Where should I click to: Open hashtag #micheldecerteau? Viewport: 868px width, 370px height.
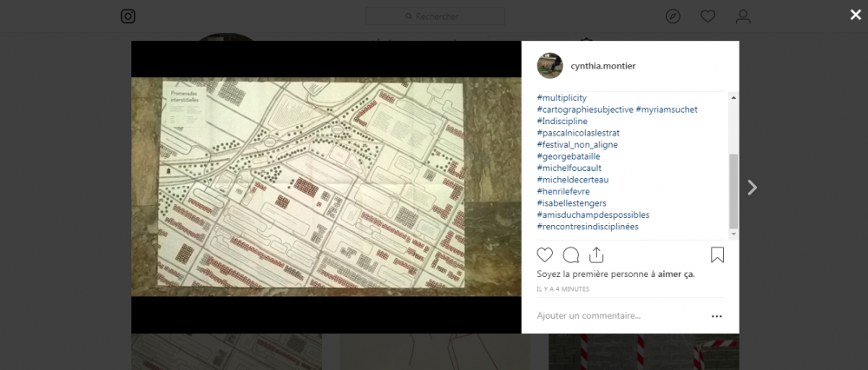pos(573,180)
